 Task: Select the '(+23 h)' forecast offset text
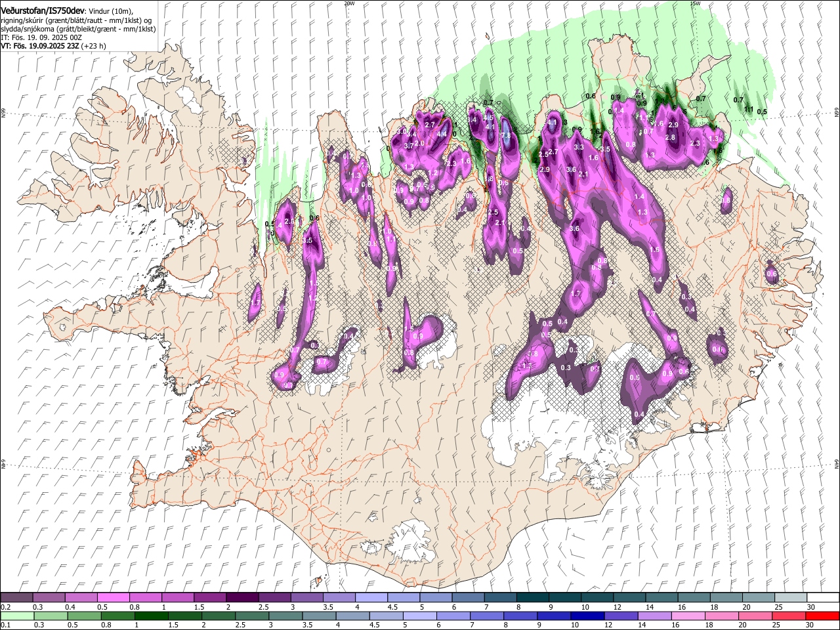click(x=94, y=46)
